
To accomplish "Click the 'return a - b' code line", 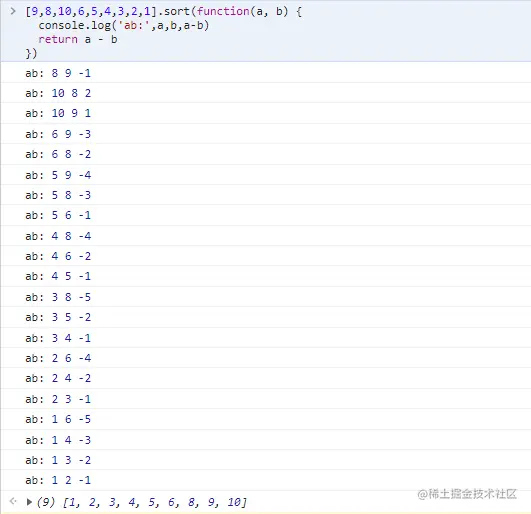I will pos(78,39).
